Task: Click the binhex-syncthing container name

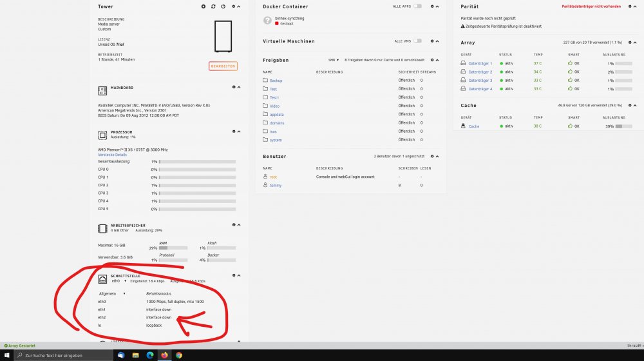Action: coord(290,19)
